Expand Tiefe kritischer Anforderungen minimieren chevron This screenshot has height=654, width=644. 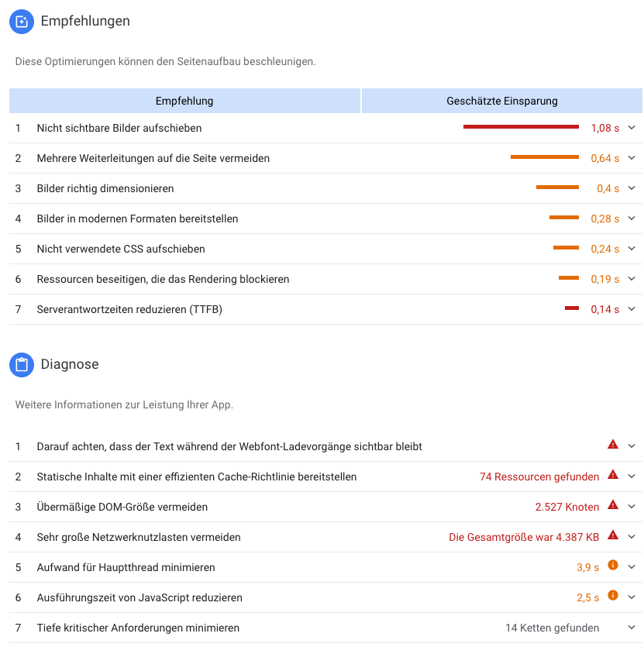632,628
